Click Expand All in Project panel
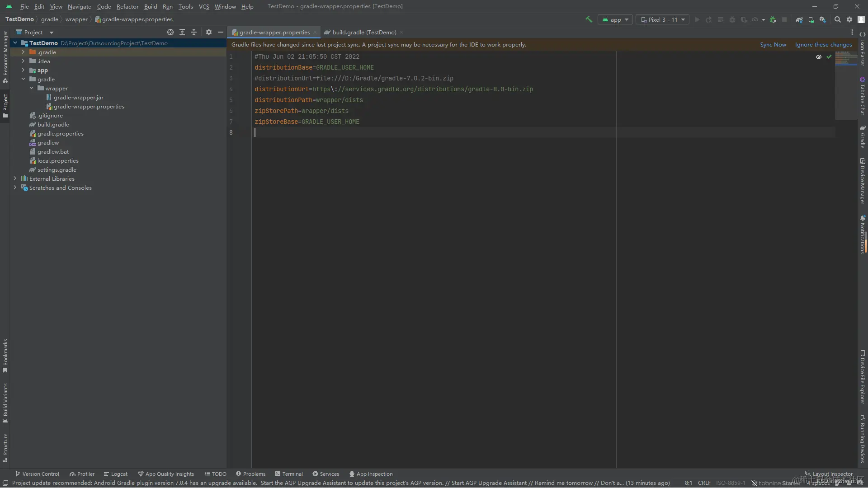 click(x=182, y=32)
